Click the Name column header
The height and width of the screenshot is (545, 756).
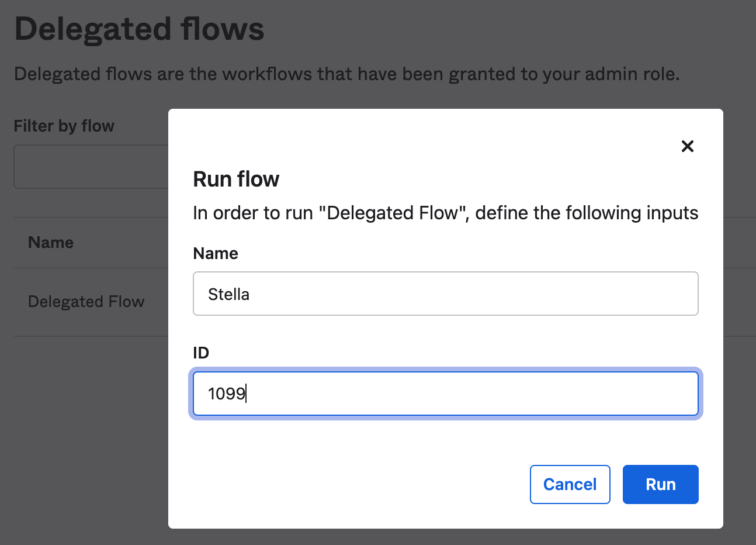[51, 242]
